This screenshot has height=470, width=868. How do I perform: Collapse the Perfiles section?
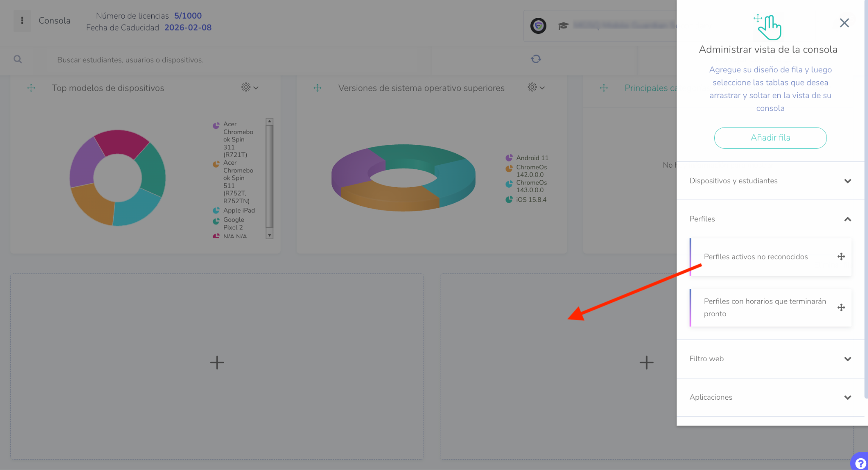click(847, 219)
